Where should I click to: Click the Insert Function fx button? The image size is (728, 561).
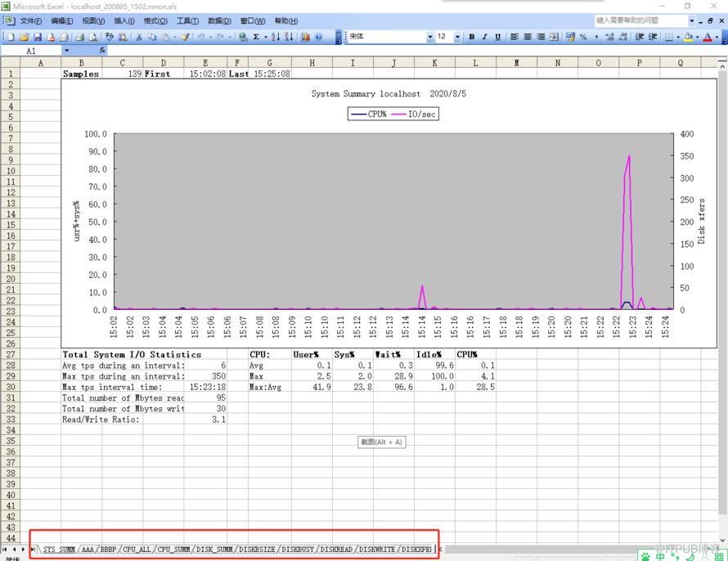click(102, 50)
